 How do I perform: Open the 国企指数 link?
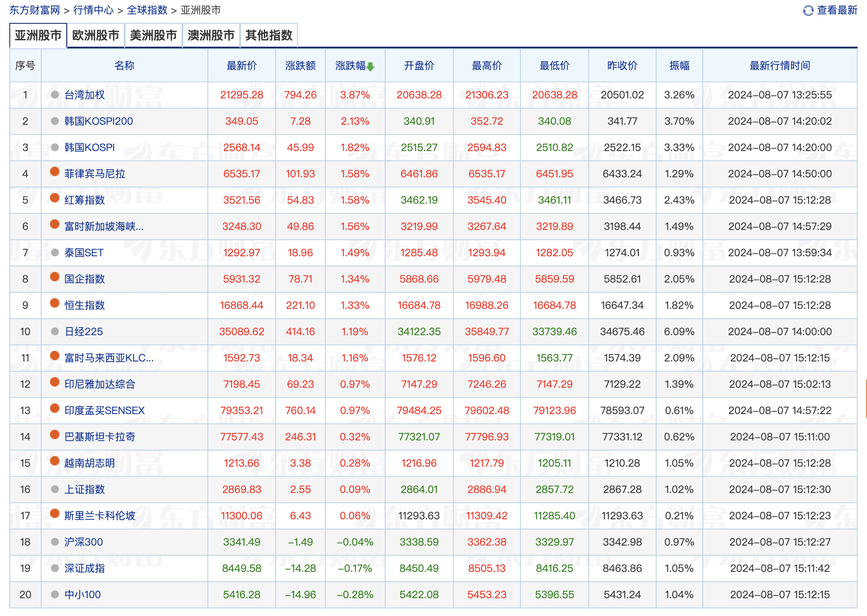pyautogui.click(x=84, y=279)
